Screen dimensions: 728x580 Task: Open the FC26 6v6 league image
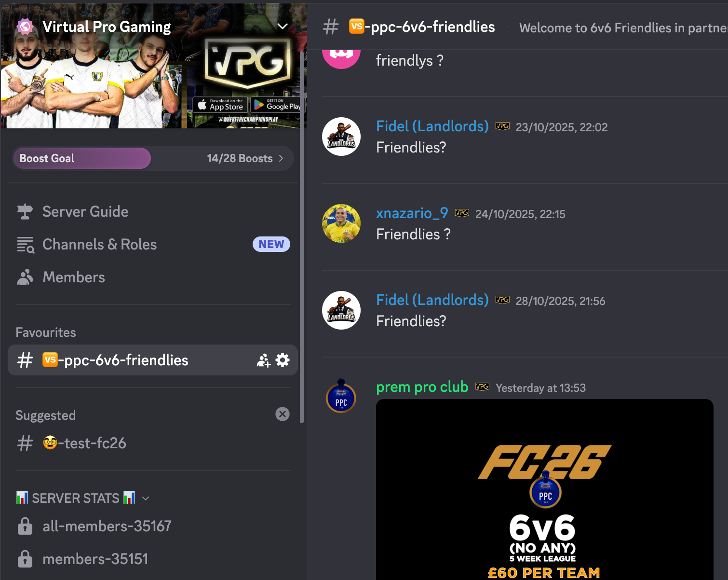545,489
